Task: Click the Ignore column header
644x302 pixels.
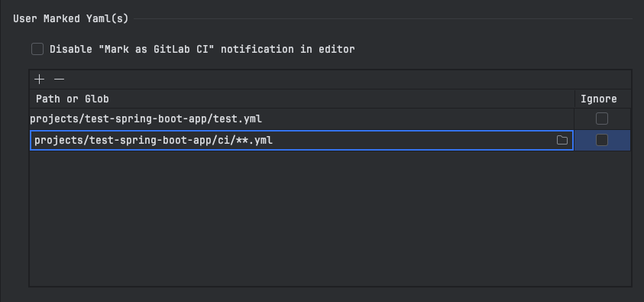Action: [598, 99]
